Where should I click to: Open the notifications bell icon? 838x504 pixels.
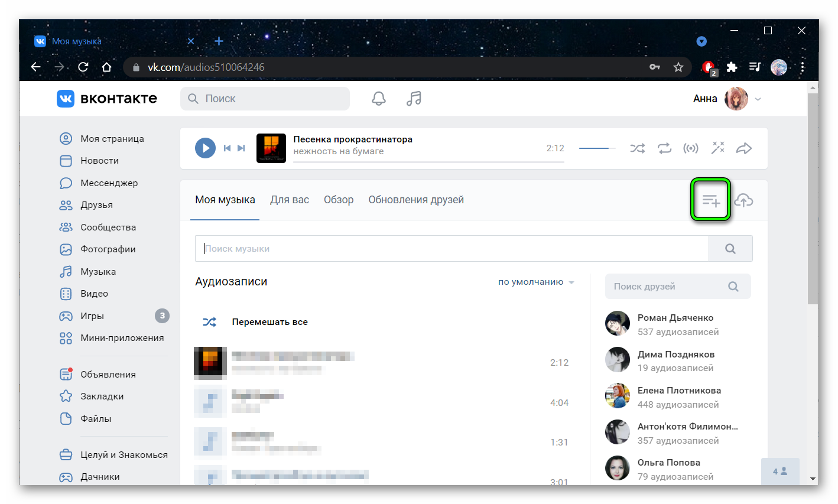pos(379,99)
